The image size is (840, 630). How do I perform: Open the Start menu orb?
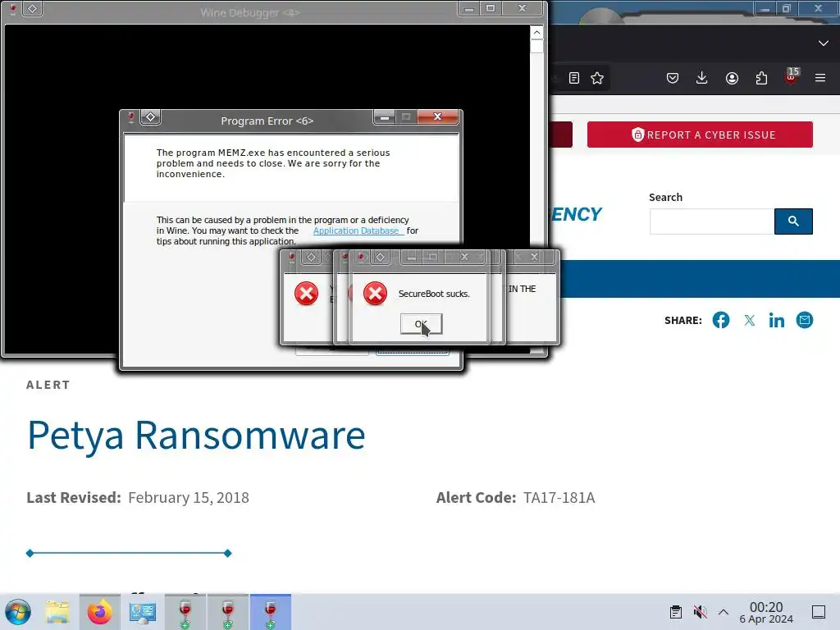click(18, 612)
